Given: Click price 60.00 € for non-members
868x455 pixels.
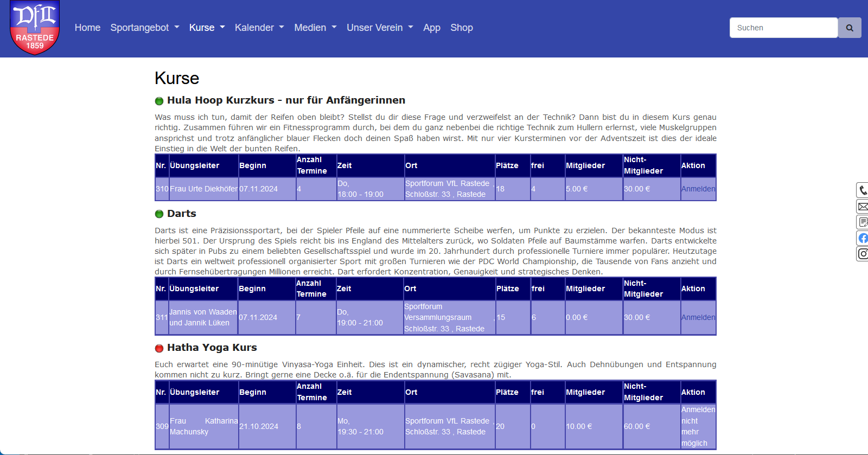Looking at the screenshot, I should coord(637,426).
